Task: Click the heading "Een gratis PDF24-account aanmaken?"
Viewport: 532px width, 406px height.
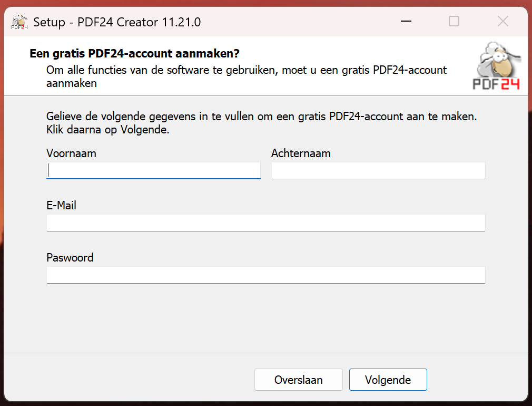Action: (x=134, y=54)
